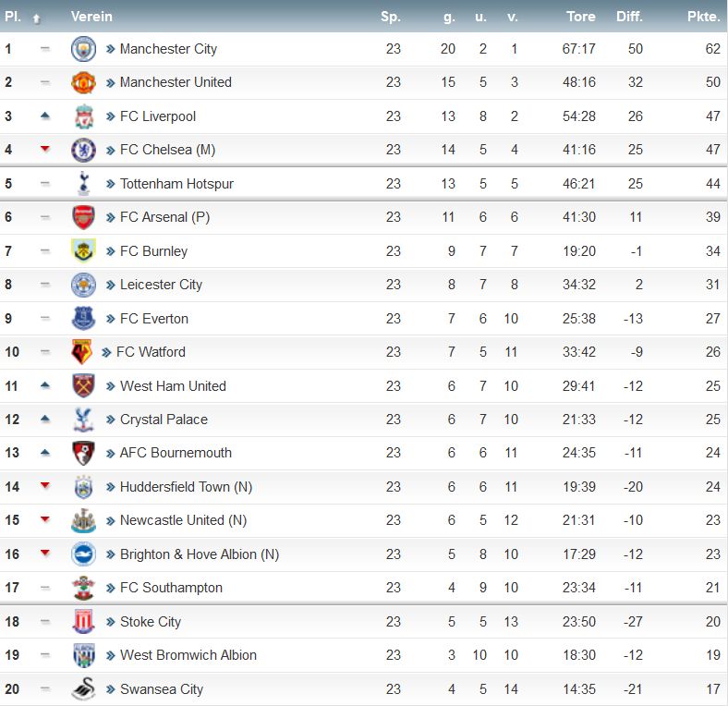This screenshot has height=706, width=728.
Task: Click the red down-trend arrow beside Huddersfield
Action: tap(45, 485)
